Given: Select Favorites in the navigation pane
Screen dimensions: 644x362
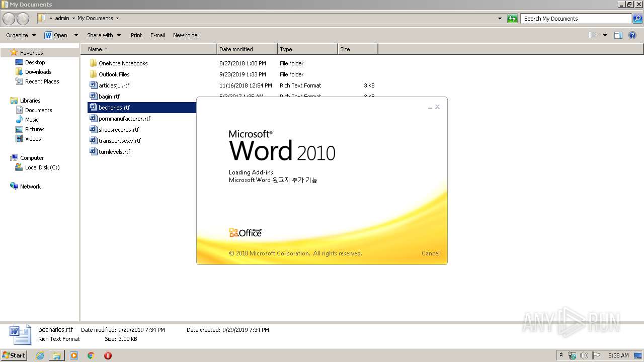Looking at the screenshot, I should [x=31, y=53].
